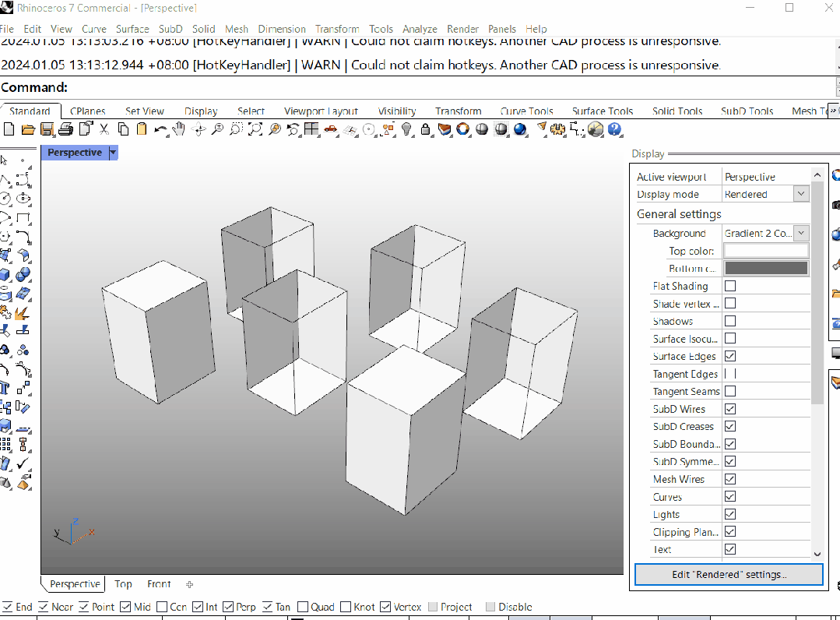840x620 pixels.
Task: Click the Lock objects padlock icon
Action: [x=426, y=129]
